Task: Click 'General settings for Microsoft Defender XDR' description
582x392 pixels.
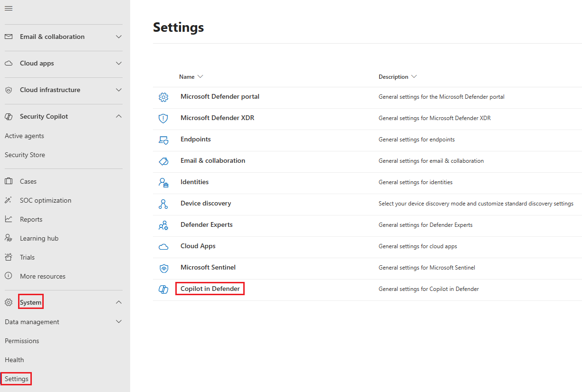Action: [x=435, y=118]
